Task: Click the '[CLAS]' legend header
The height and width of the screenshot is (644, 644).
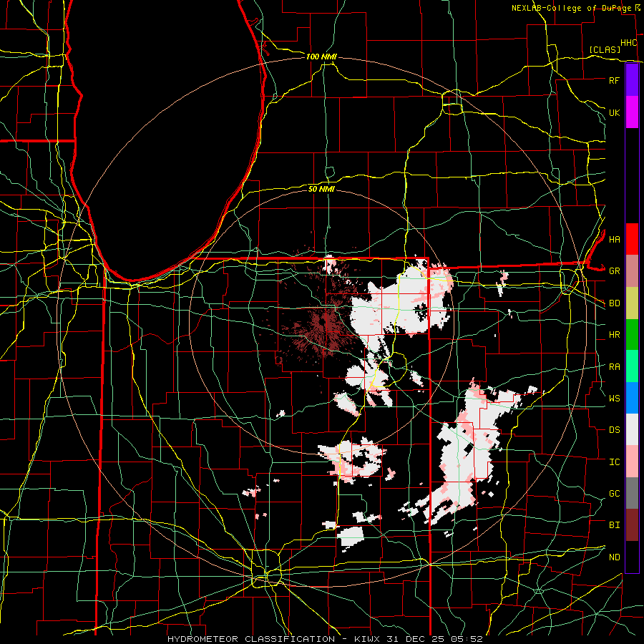Action: (605, 49)
